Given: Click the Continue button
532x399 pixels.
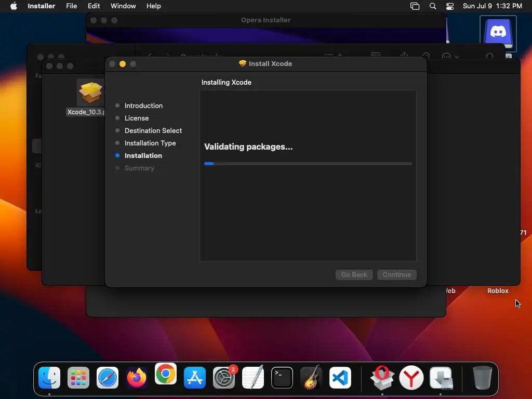Looking at the screenshot, I should (396, 274).
